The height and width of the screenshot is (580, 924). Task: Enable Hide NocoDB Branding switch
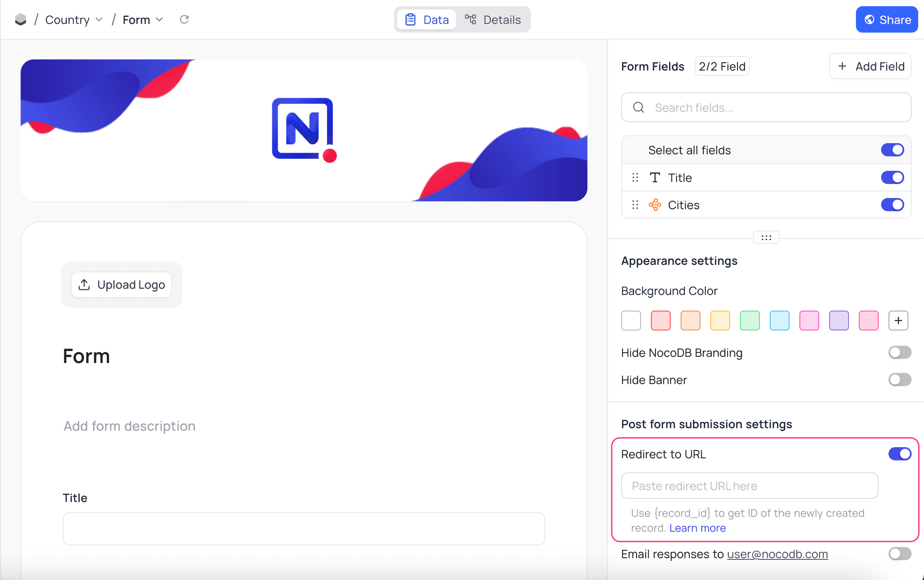[x=900, y=353]
